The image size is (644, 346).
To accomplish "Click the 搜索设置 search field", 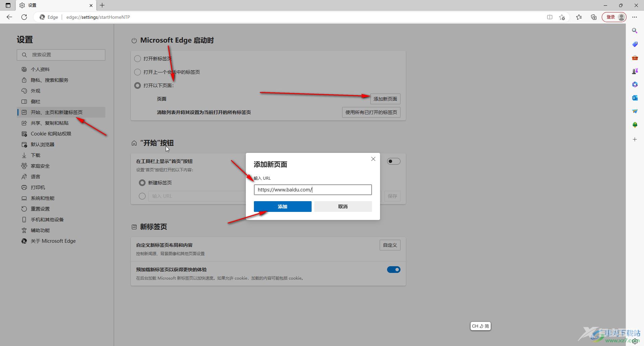I will [x=61, y=55].
